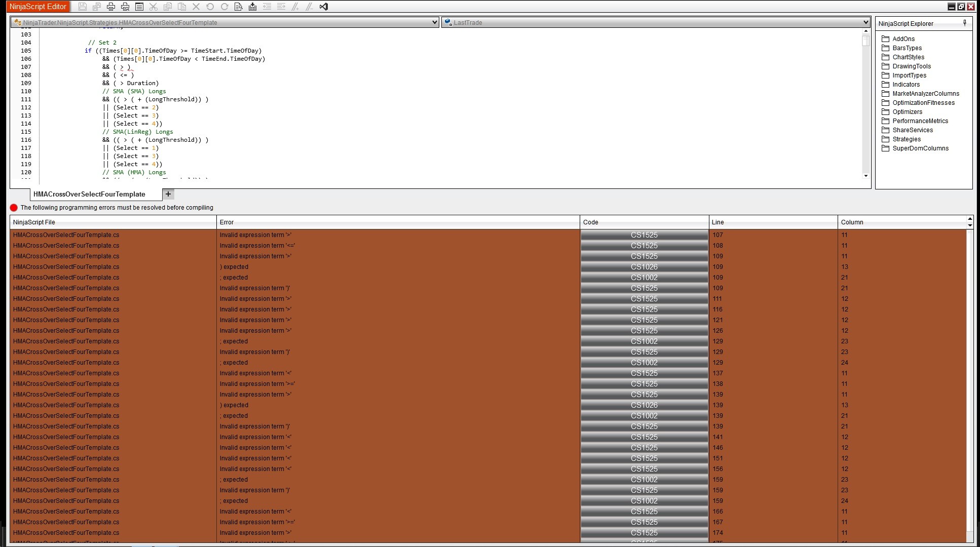This screenshot has width=980, height=547.
Task: Click the Undo toolbar icon
Action: 210,7
